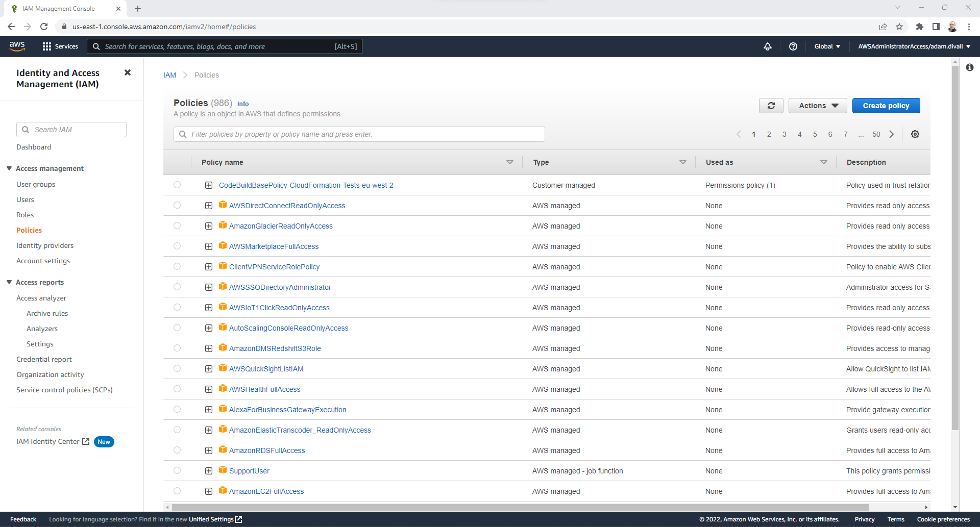Select the AmazonRDSFullAccess policy radio button

coord(177,450)
